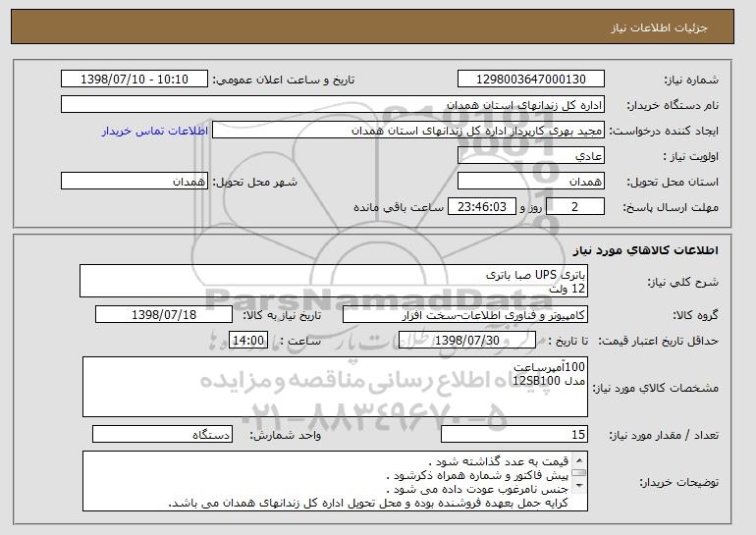Click the time field showing 14:00
The width and height of the screenshot is (756, 535).
(x=248, y=341)
